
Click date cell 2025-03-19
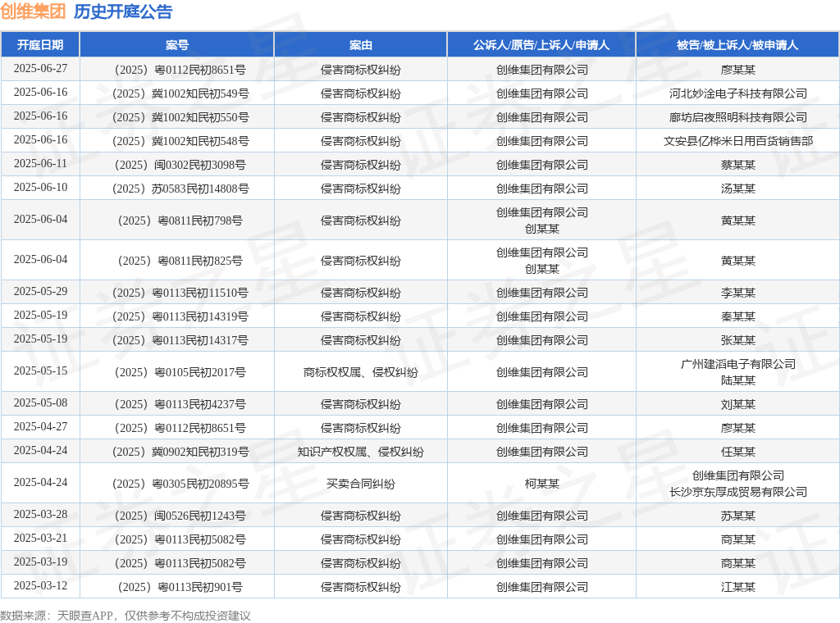[40, 562]
